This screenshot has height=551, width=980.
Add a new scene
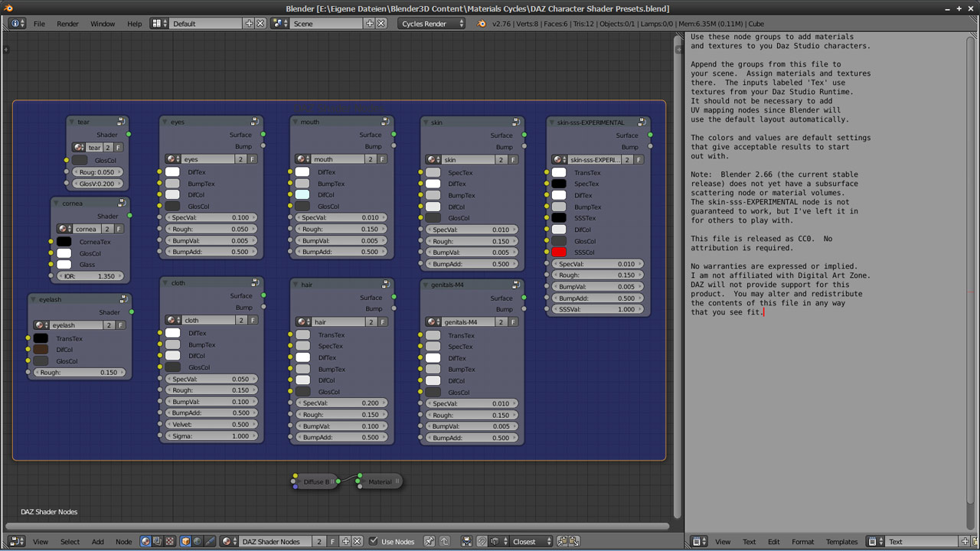[370, 24]
